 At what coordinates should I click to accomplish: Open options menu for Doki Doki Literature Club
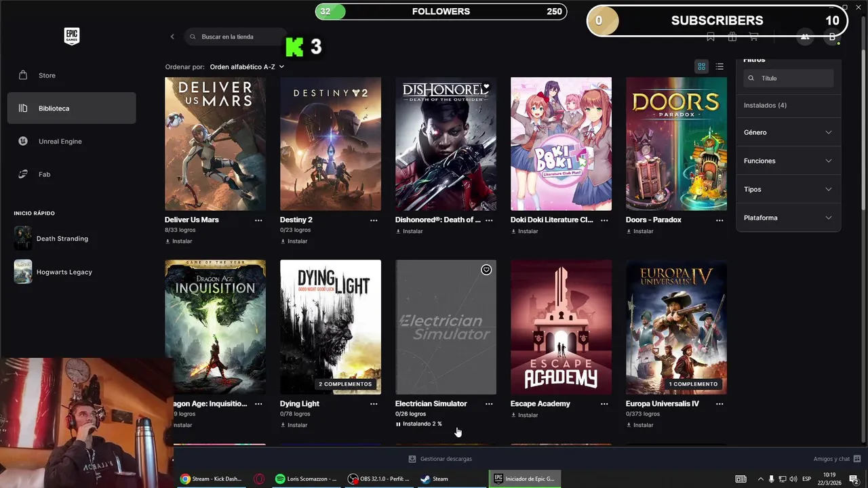(x=604, y=220)
